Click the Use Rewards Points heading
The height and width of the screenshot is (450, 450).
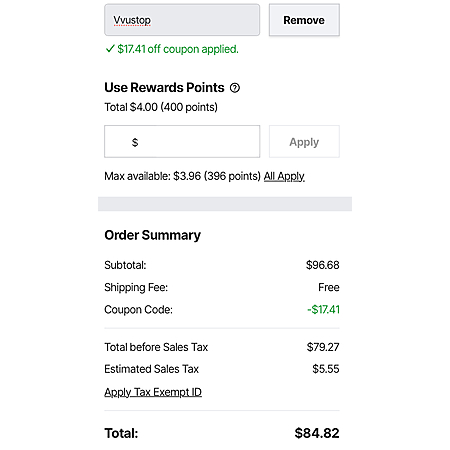pos(164,88)
